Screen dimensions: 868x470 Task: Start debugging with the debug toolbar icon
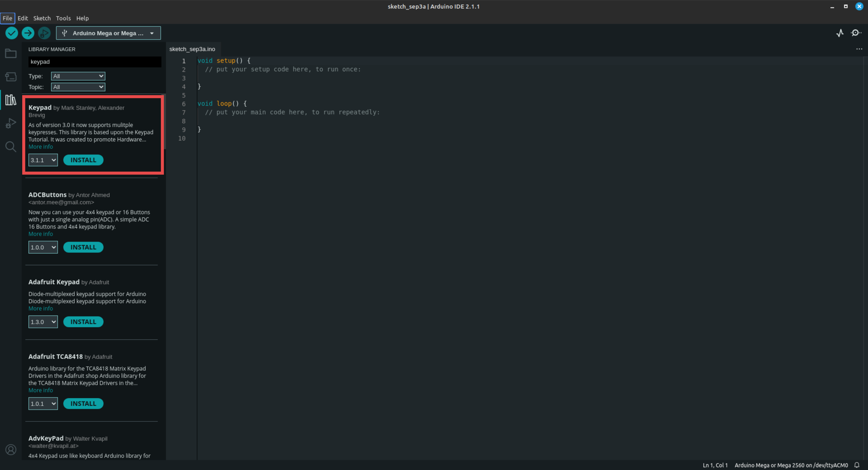click(44, 33)
